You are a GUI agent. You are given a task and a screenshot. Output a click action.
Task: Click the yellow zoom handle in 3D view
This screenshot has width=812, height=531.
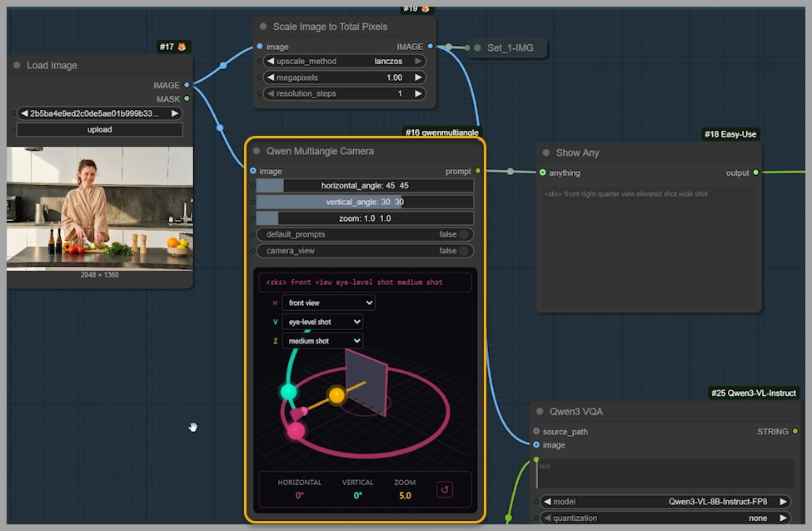click(x=336, y=395)
